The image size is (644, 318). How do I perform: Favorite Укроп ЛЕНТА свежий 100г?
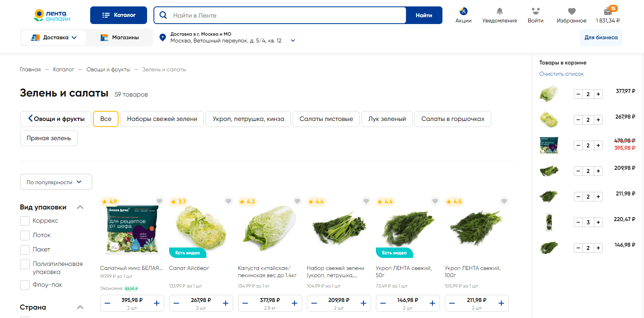click(x=504, y=201)
